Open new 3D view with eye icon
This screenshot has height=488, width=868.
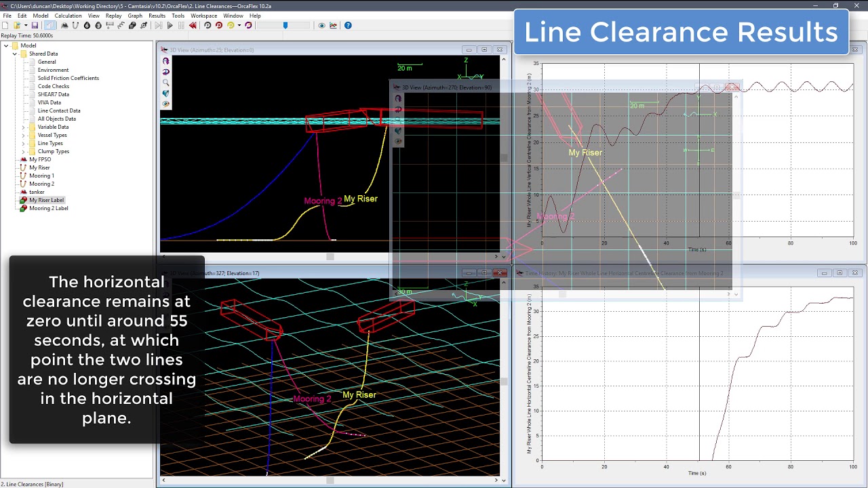(x=322, y=25)
